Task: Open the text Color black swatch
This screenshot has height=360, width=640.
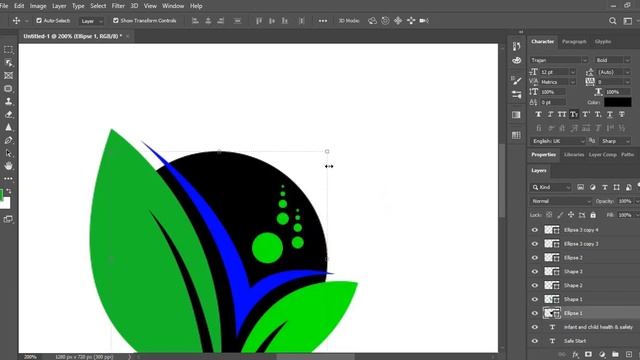Action: click(618, 102)
